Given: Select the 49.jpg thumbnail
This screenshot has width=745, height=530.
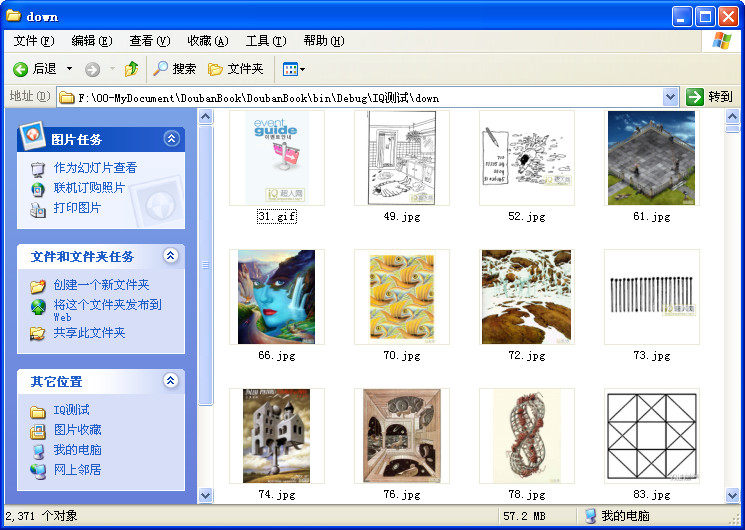Looking at the screenshot, I should point(402,158).
